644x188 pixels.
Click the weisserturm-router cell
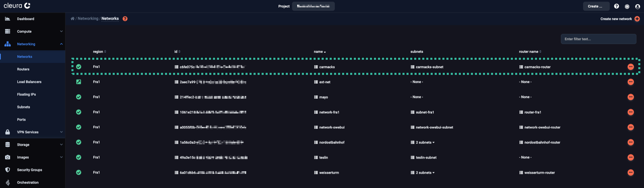pyautogui.click(x=537, y=173)
